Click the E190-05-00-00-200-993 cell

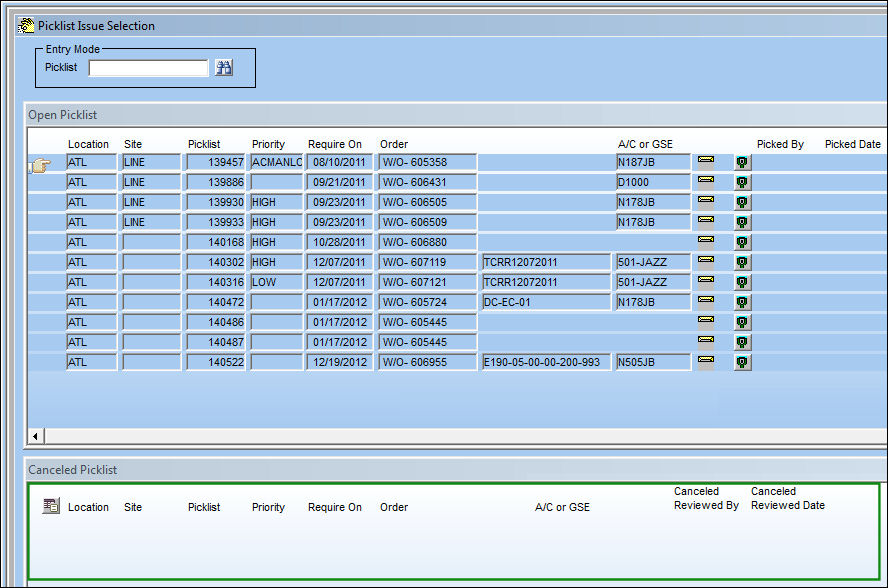click(546, 362)
